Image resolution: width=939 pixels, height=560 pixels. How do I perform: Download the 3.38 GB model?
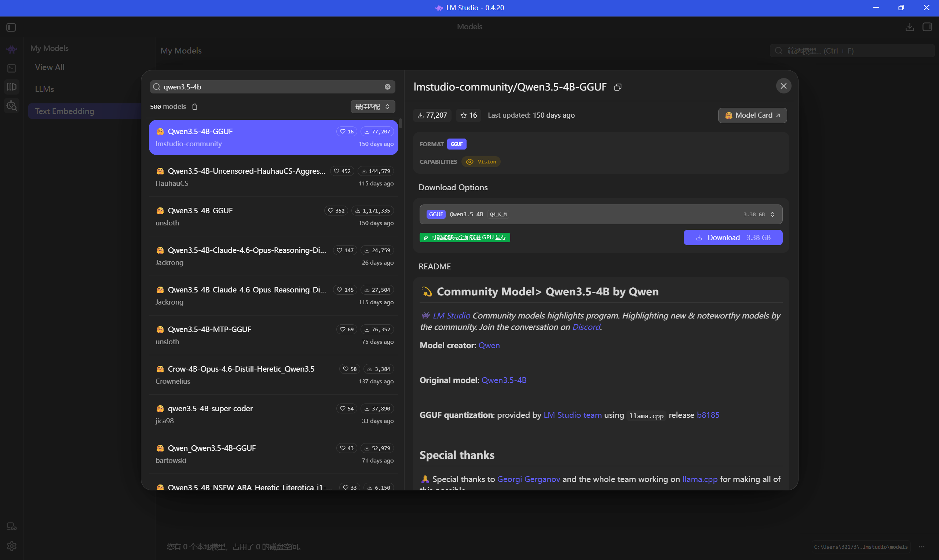(x=733, y=238)
